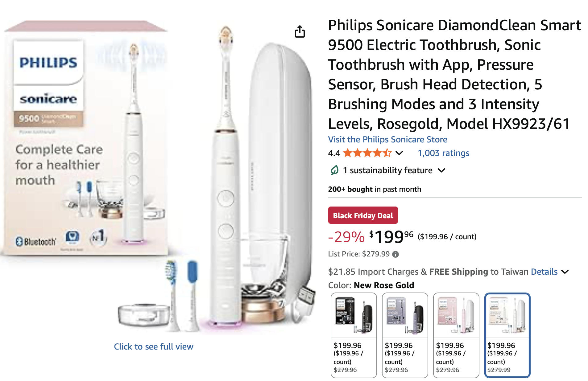
Task: Visit the Philips Sonicare Store
Action: pyautogui.click(x=387, y=139)
